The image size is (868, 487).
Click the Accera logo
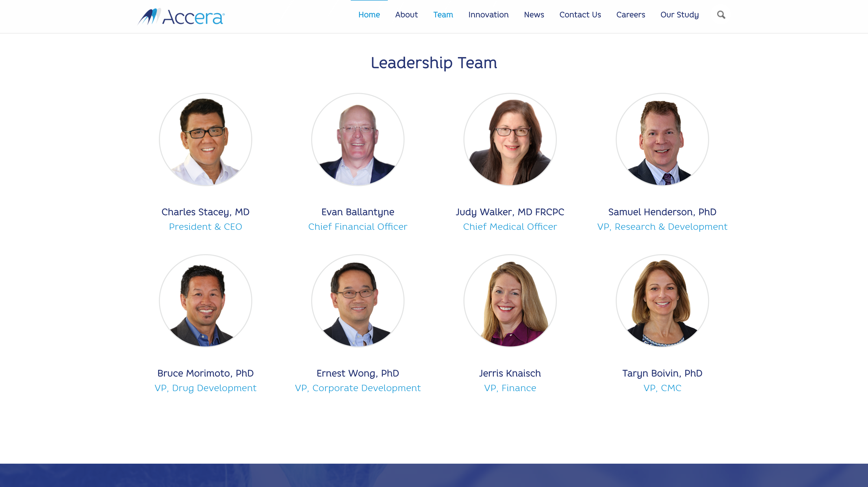(181, 16)
